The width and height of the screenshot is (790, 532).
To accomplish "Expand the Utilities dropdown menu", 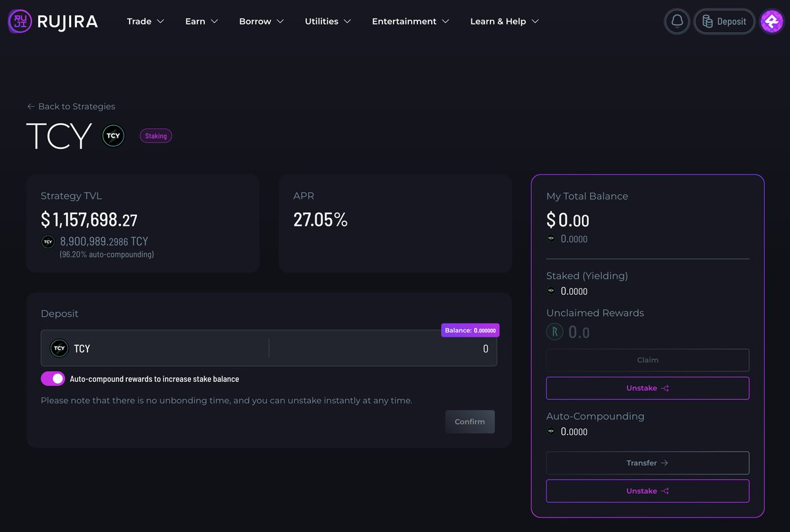I will [328, 22].
